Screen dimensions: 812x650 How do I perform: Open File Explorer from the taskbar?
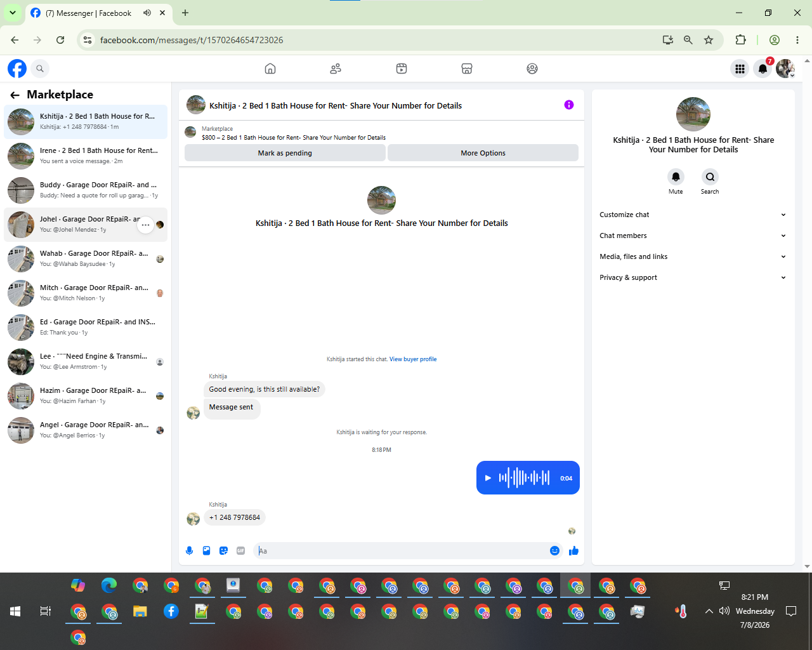click(x=140, y=611)
